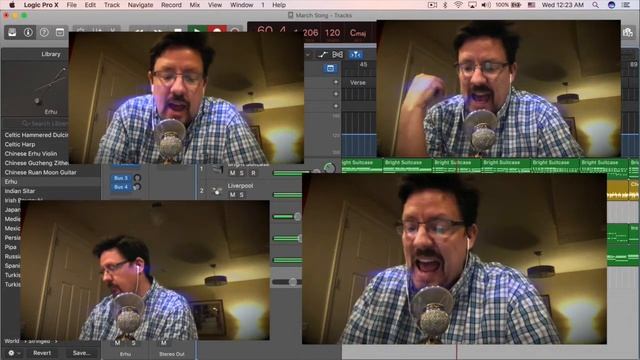Toggle the blue Catch Playhead button
Viewport: 640px width, 360px height.
click(356, 54)
